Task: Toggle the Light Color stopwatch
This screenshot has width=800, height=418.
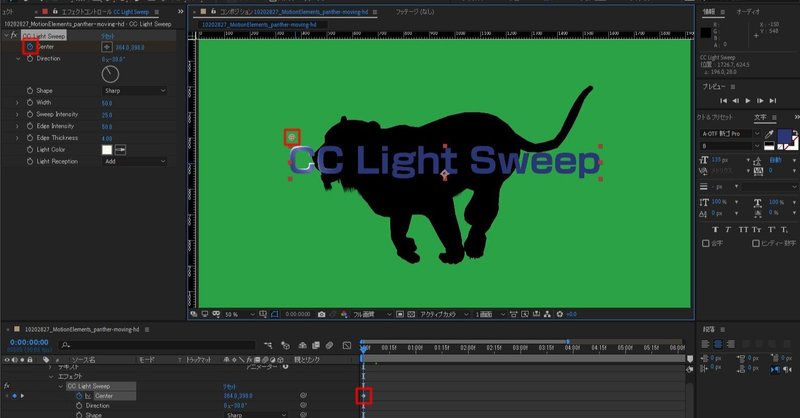Action: pyautogui.click(x=30, y=150)
